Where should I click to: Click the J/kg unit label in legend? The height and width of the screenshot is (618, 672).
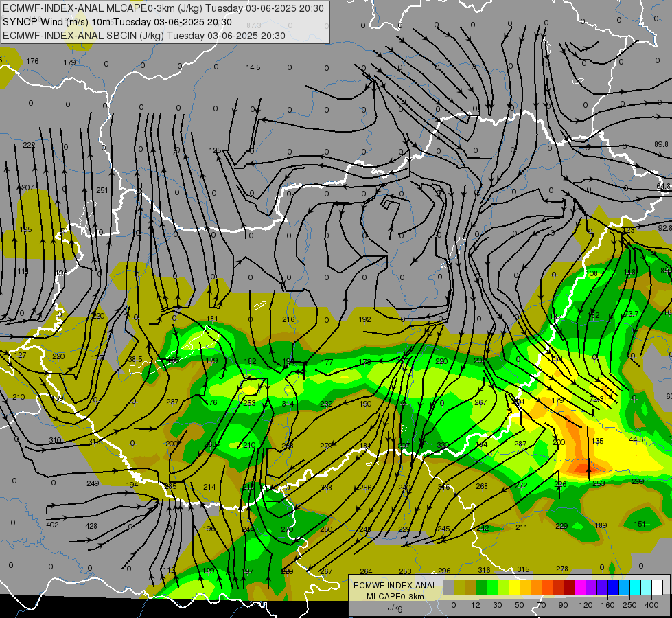[395, 608]
